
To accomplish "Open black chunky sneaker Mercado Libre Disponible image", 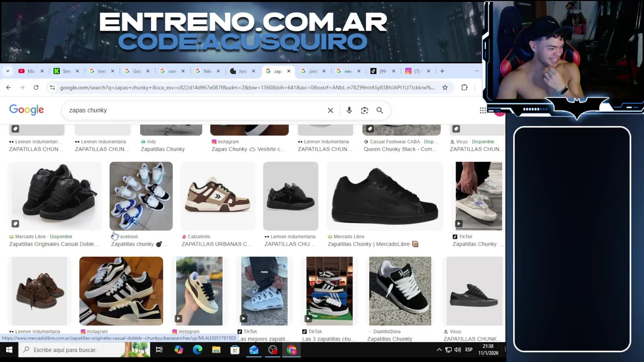I will point(55,196).
